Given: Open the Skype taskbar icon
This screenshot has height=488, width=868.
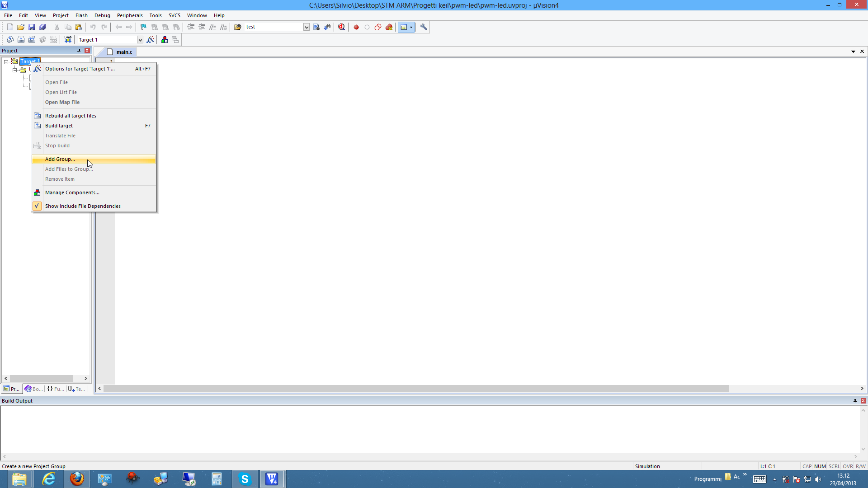Looking at the screenshot, I should (245, 479).
